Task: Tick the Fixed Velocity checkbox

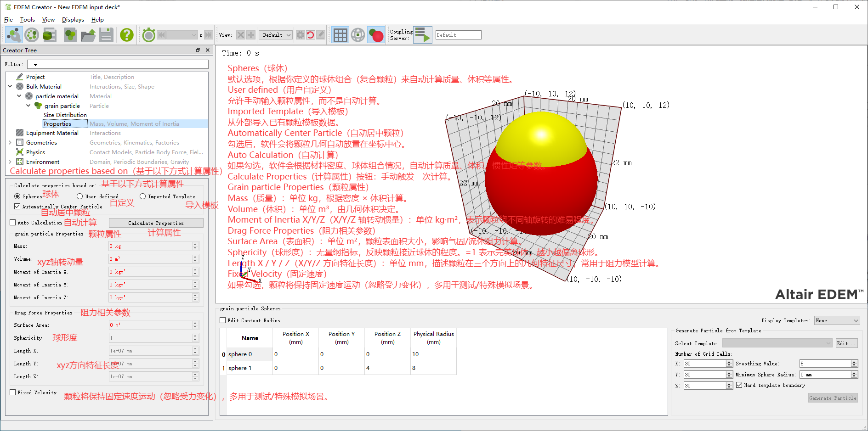Action: pos(13,392)
